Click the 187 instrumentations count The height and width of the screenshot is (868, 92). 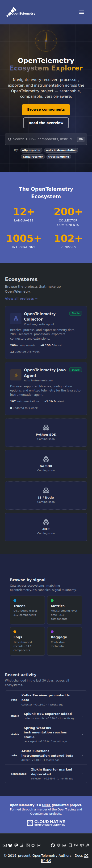pos(25,402)
